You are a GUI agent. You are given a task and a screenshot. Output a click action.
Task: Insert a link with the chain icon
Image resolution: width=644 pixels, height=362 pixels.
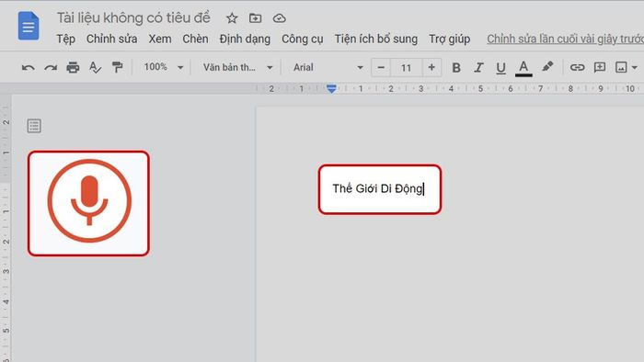point(577,67)
